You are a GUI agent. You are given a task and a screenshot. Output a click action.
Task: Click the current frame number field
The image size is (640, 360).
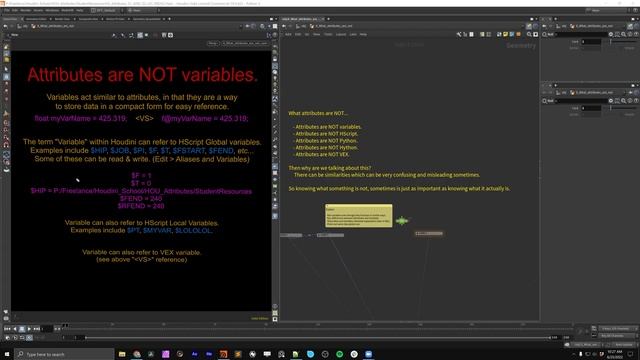[47, 329]
